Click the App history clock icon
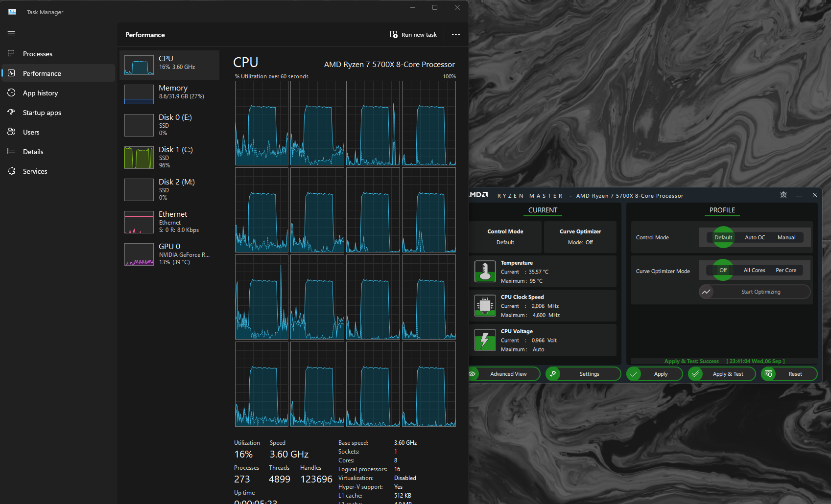Image resolution: width=831 pixels, height=504 pixels. click(x=11, y=92)
